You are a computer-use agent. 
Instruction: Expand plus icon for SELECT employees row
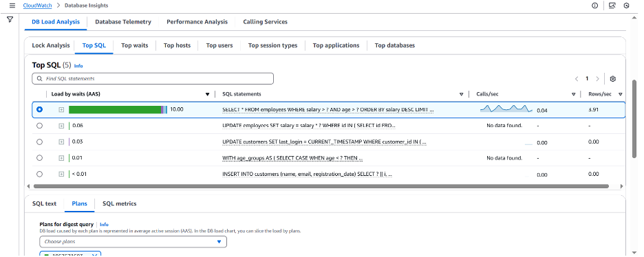pos(61,110)
